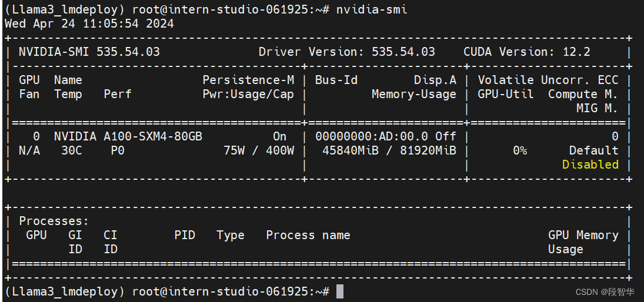Click the yellow Disabled MIG status
Viewport: 644px width, 302px height.
click(x=590, y=165)
